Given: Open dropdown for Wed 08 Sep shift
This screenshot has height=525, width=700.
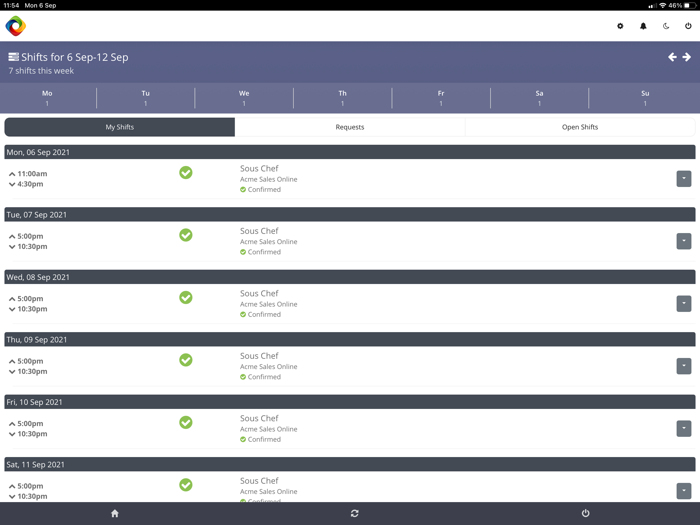Looking at the screenshot, I should pos(683,304).
